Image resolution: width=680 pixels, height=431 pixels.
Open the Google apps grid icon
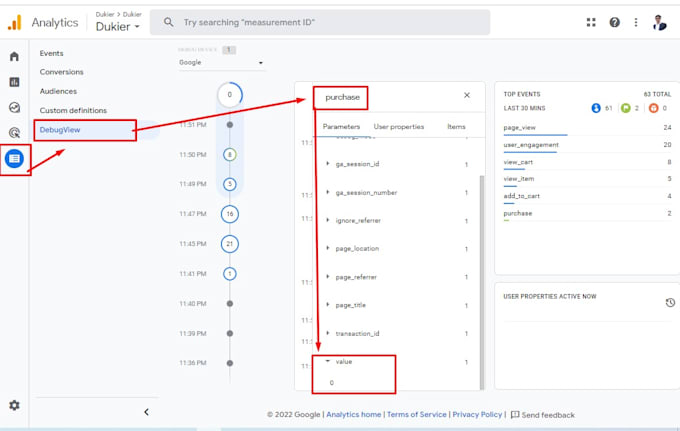(591, 22)
